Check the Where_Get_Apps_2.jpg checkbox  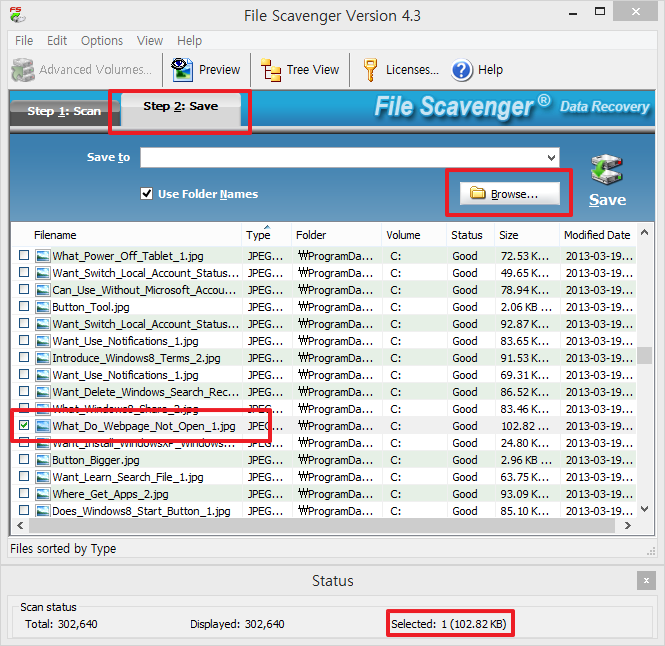tap(24, 493)
